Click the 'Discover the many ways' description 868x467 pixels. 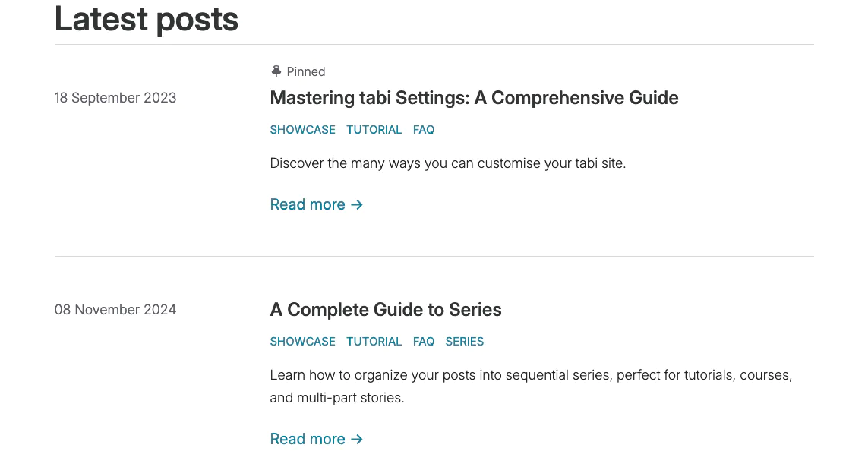coord(447,163)
